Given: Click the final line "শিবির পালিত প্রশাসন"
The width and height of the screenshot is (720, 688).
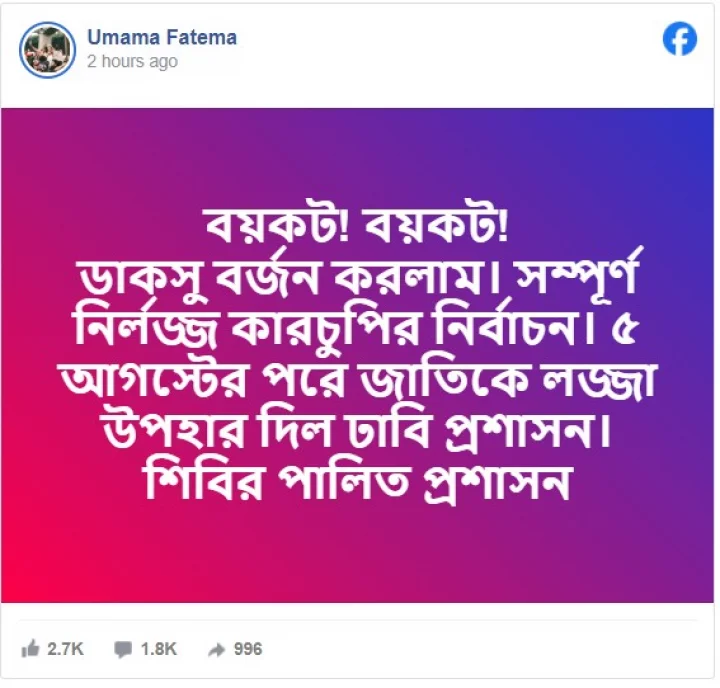Looking at the screenshot, I should pos(357,480).
